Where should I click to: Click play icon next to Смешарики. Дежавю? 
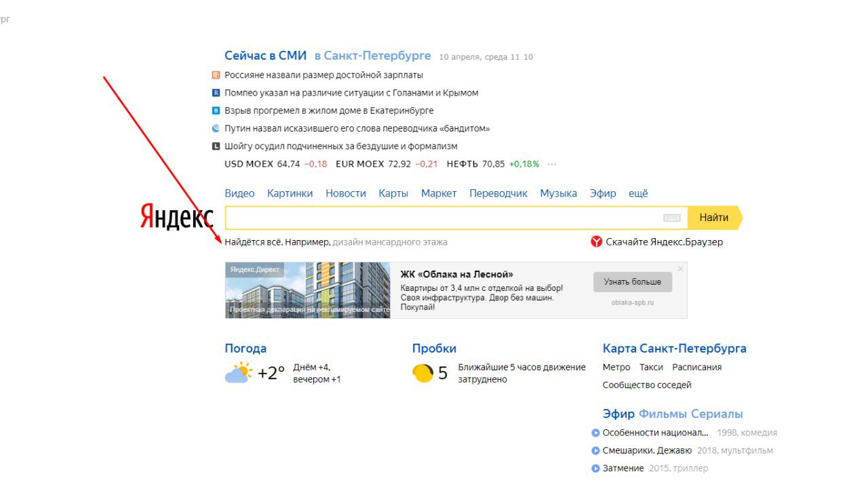(595, 450)
